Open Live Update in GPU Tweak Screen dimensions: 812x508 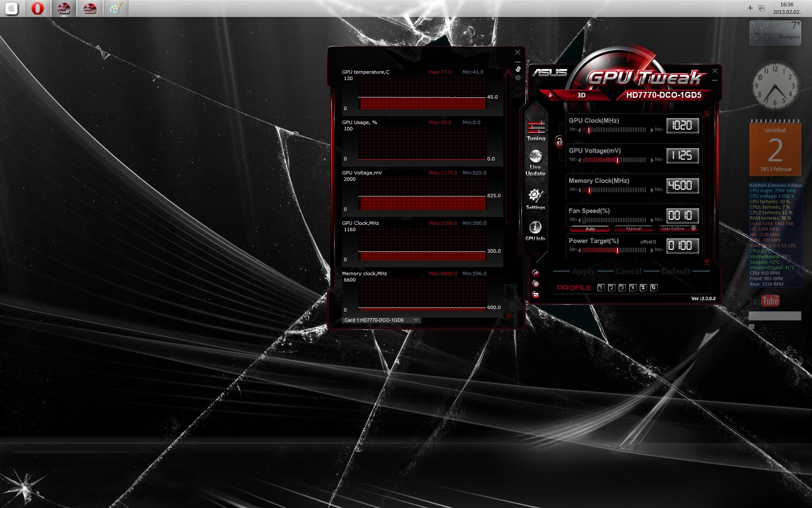[x=535, y=163]
